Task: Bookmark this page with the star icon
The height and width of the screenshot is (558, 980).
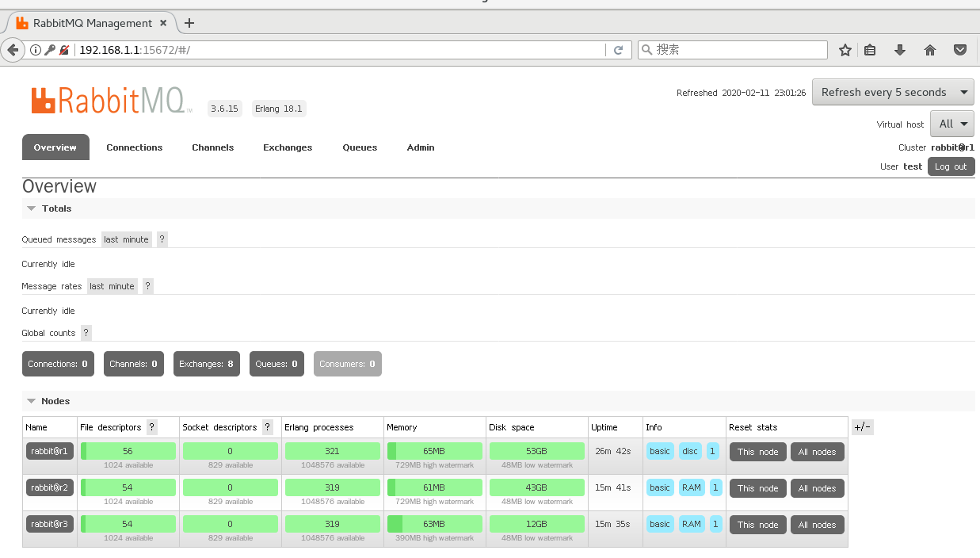Action: click(x=845, y=50)
